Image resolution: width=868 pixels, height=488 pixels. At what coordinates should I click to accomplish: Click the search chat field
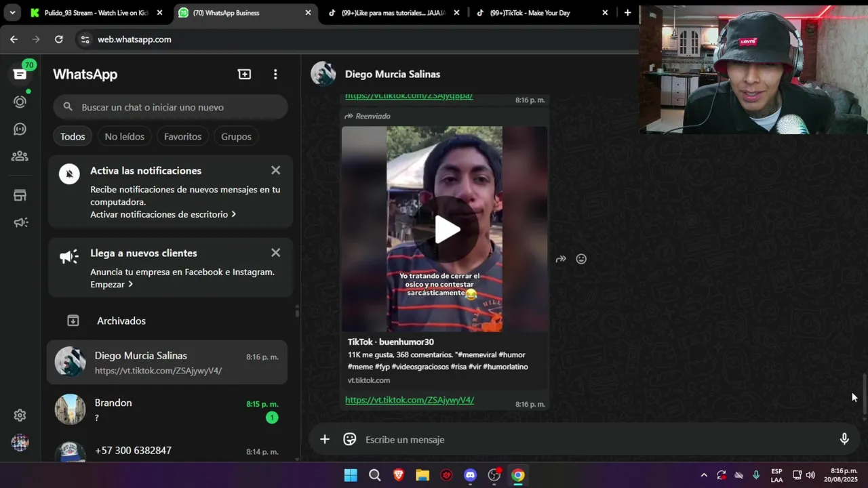tap(170, 107)
